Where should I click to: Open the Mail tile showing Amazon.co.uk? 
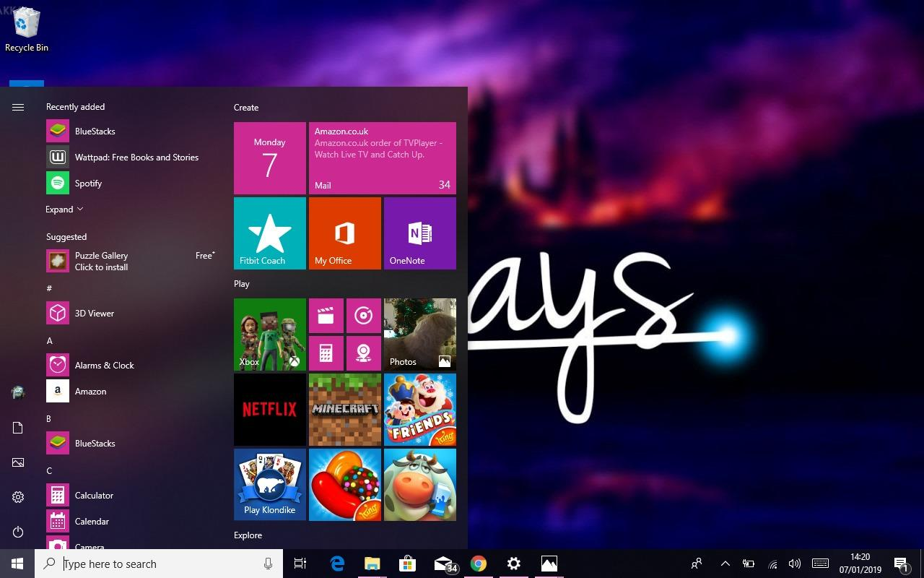tap(383, 158)
